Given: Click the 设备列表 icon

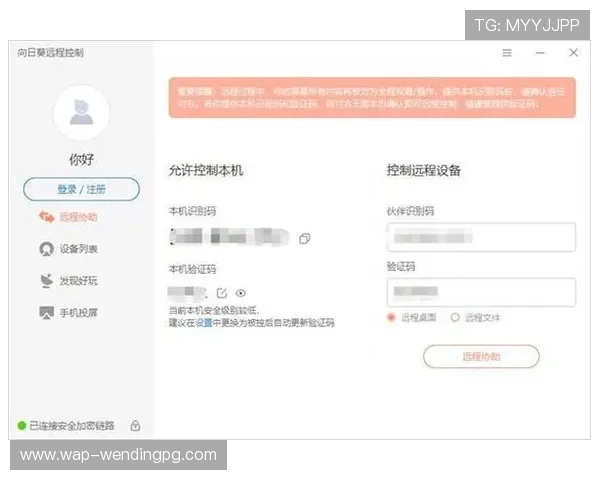Looking at the screenshot, I should (x=47, y=249).
